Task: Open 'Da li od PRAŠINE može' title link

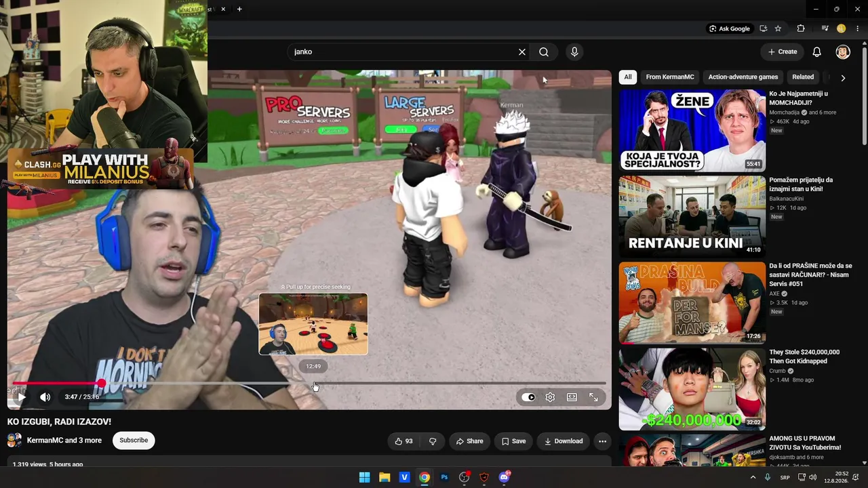Action: pos(810,274)
